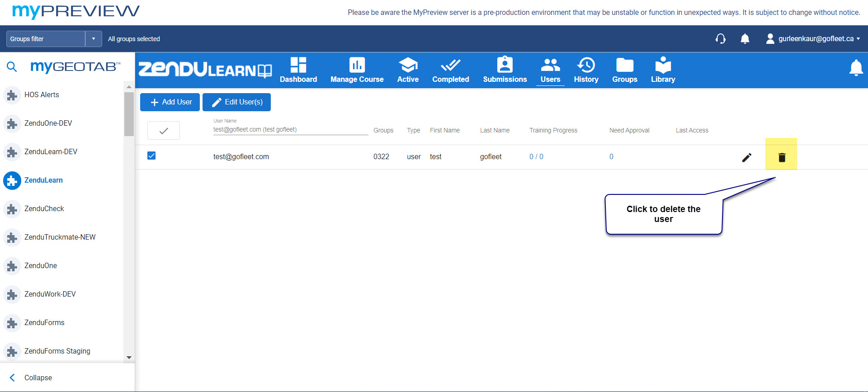
Task: Open the Completed tab
Action: [x=451, y=70]
